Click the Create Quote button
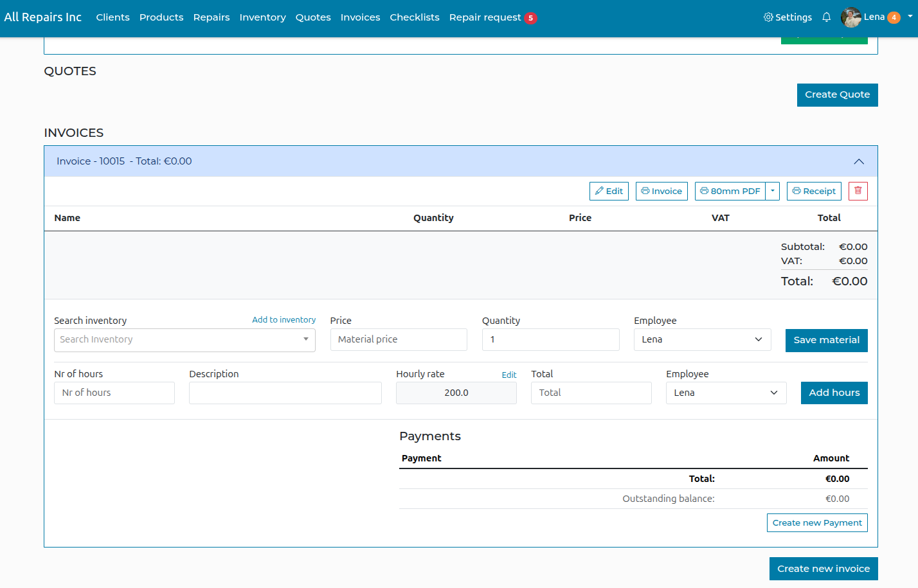This screenshot has width=918, height=588. click(838, 95)
